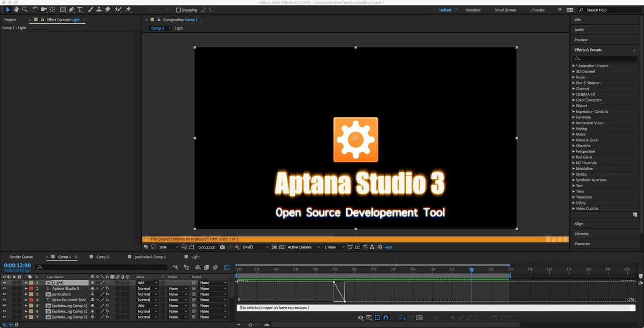Click the blue current-time indicator on timeline ruler
Screen dimensions: 644x328
click(x=471, y=270)
